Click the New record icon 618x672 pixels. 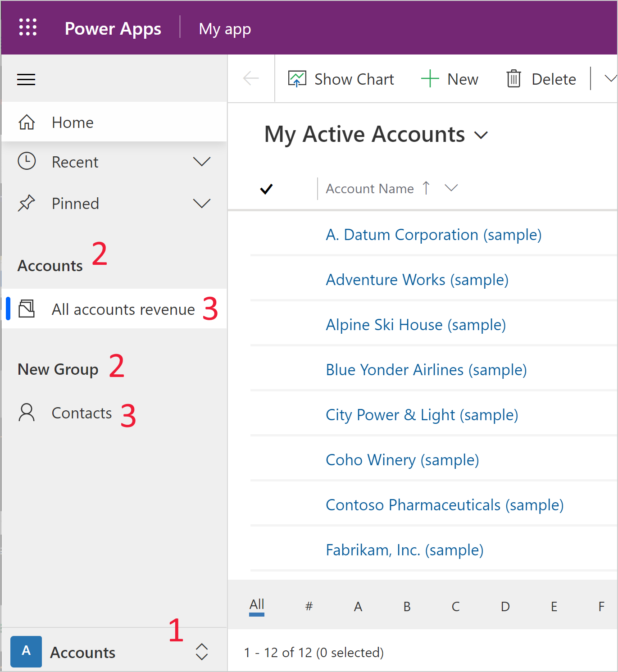[x=429, y=78]
